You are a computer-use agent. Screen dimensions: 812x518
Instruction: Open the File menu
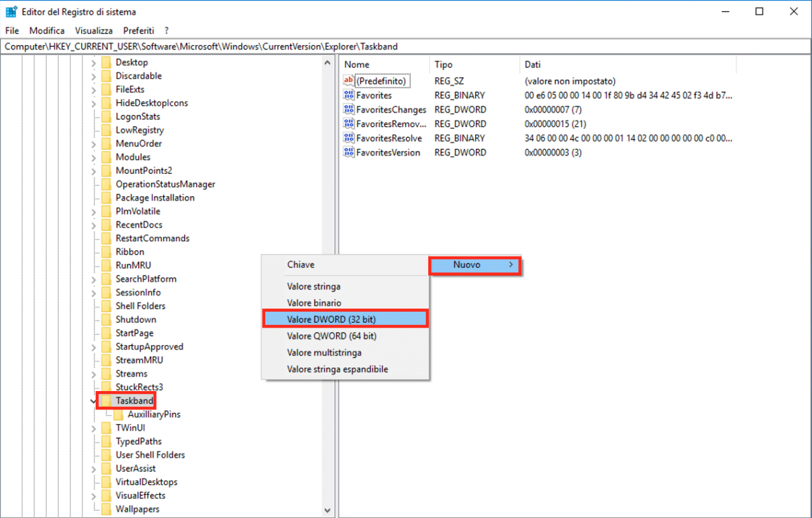click(12, 30)
